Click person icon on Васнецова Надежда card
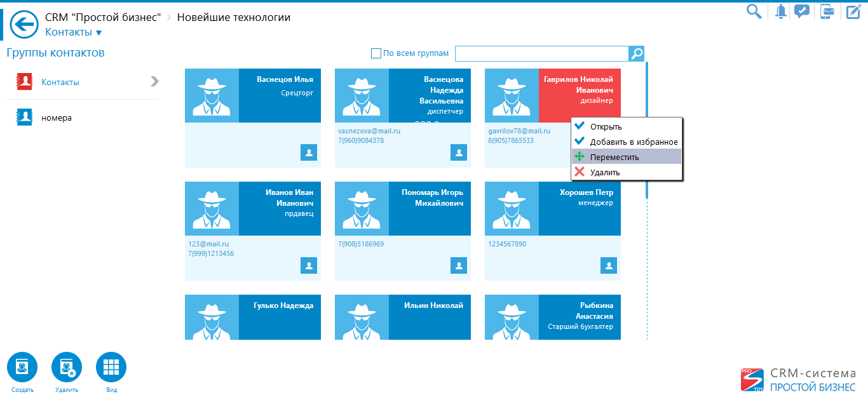Screen dimensions: 868x402 click(x=459, y=152)
